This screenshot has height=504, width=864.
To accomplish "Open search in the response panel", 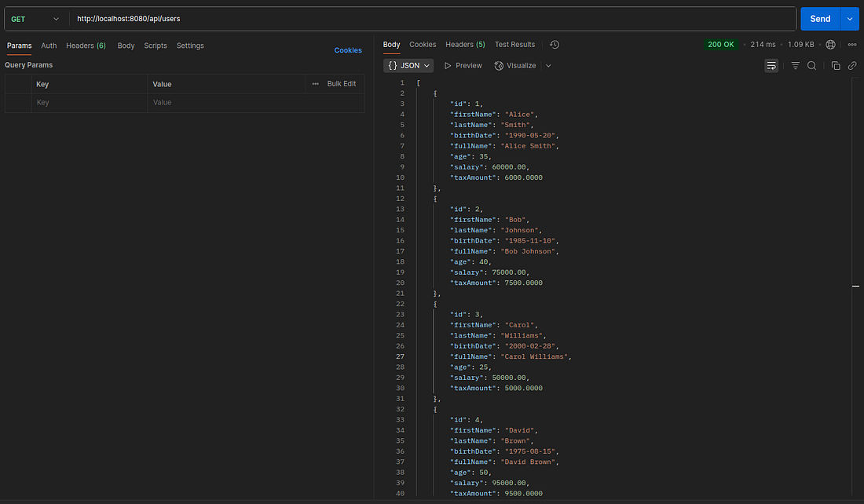I will pos(812,65).
